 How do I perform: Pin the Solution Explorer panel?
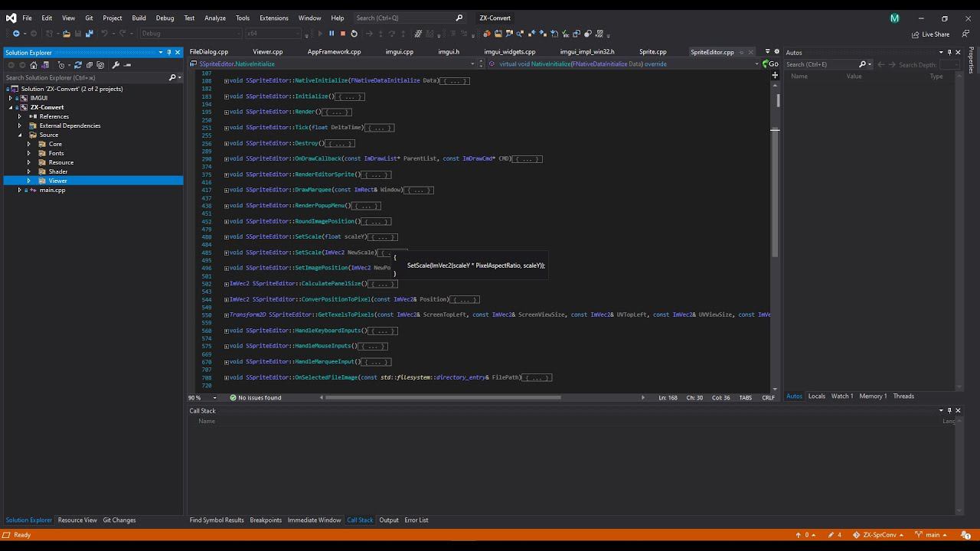point(169,52)
